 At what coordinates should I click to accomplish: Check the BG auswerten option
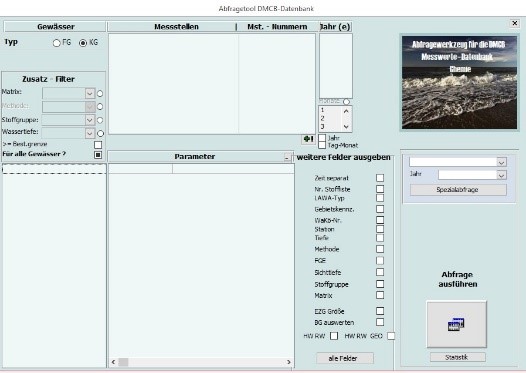380,322
